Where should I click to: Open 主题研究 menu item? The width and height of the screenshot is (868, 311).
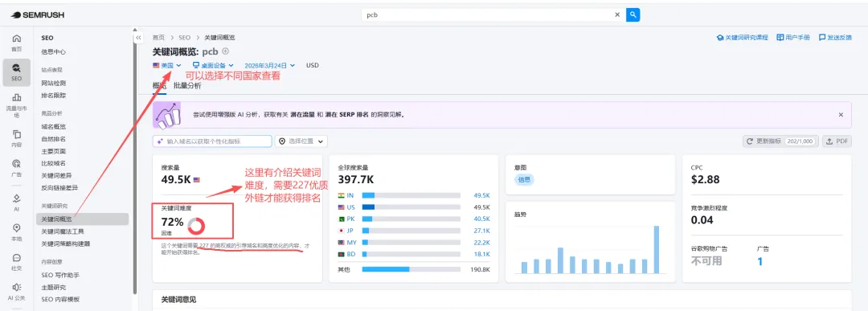[x=54, y=287]
